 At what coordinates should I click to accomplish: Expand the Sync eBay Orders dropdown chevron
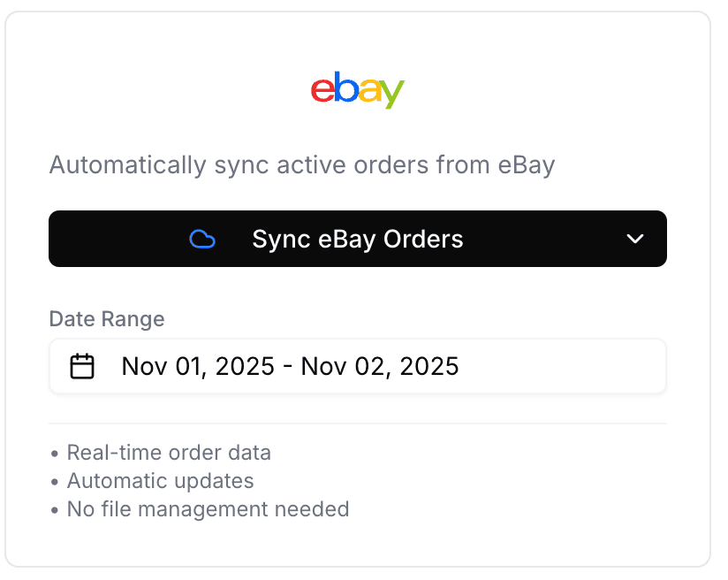tap(634, 239)
